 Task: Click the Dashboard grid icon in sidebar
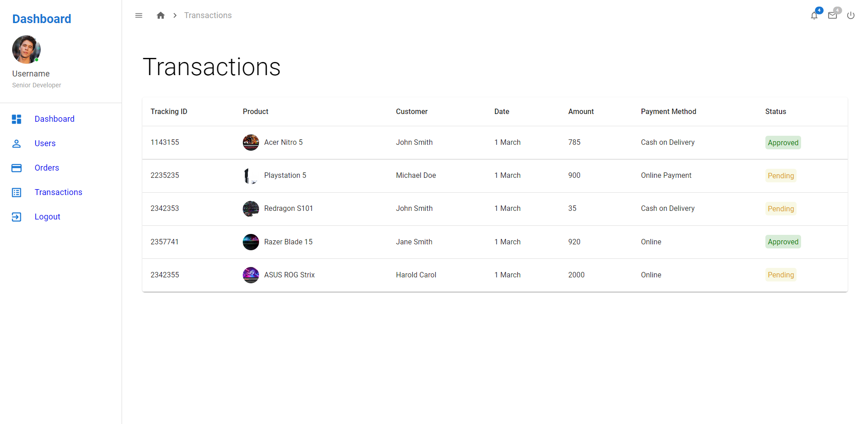point(17,119)
